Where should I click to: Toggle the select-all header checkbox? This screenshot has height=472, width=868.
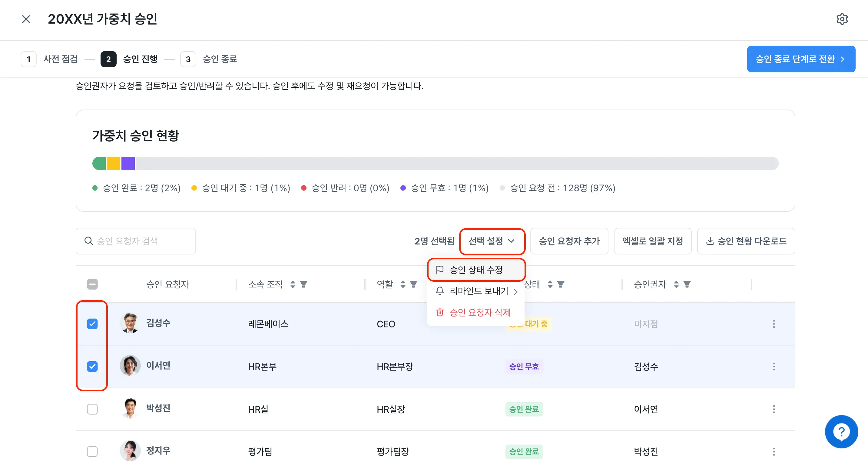point(92,284)
